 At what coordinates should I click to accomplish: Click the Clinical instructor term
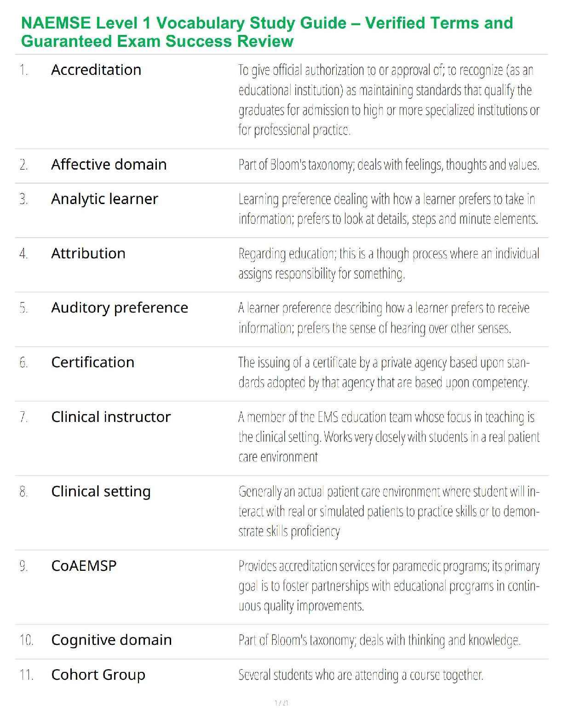[x=111, y=417]
